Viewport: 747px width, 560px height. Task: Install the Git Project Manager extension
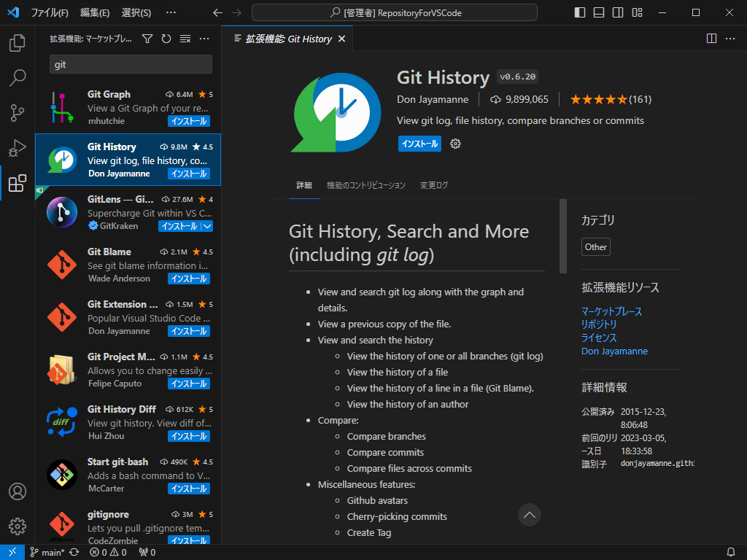(x=189, y=384)
